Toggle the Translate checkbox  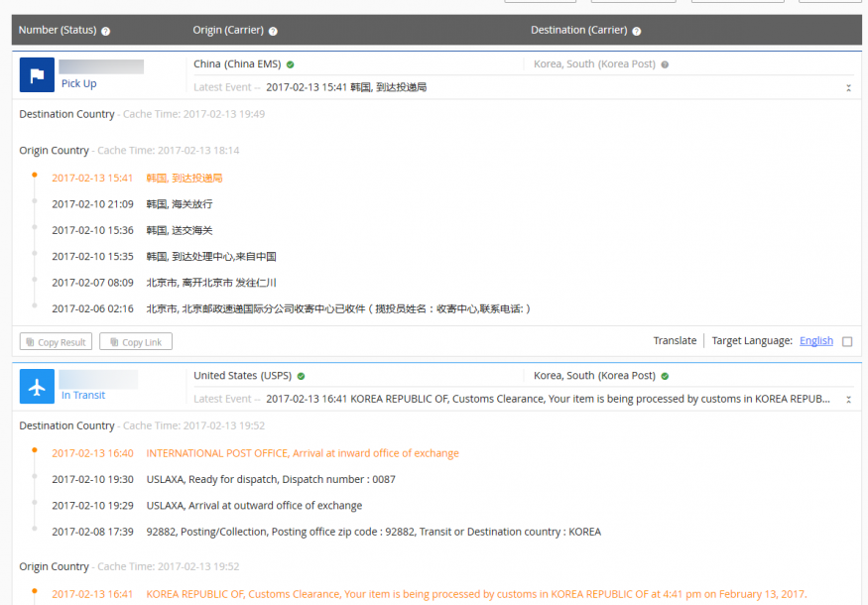846,341
